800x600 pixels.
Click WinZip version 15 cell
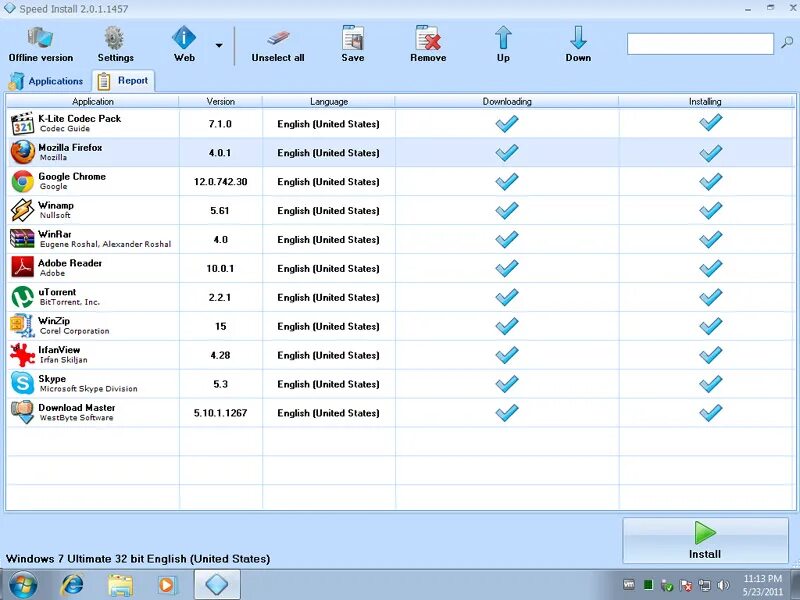pyautogui.click(x=220, y=326)
